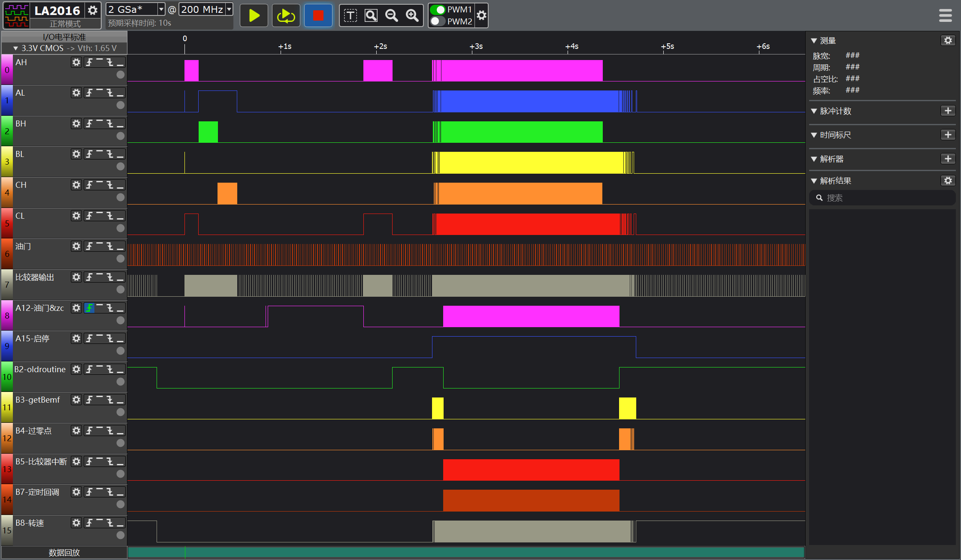Add a new protocol analyzer

coord(948,159)
